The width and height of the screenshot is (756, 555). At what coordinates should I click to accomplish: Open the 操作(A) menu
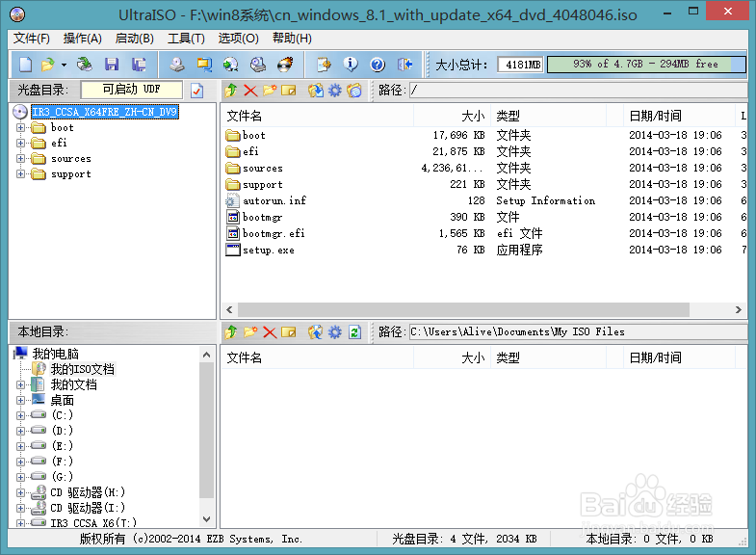[83, 39]
